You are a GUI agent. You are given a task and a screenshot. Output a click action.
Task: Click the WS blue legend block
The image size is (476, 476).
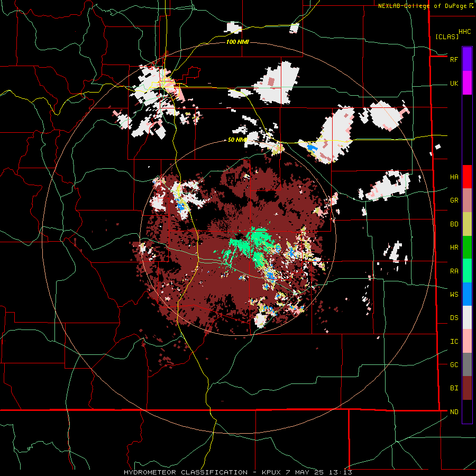467,294
